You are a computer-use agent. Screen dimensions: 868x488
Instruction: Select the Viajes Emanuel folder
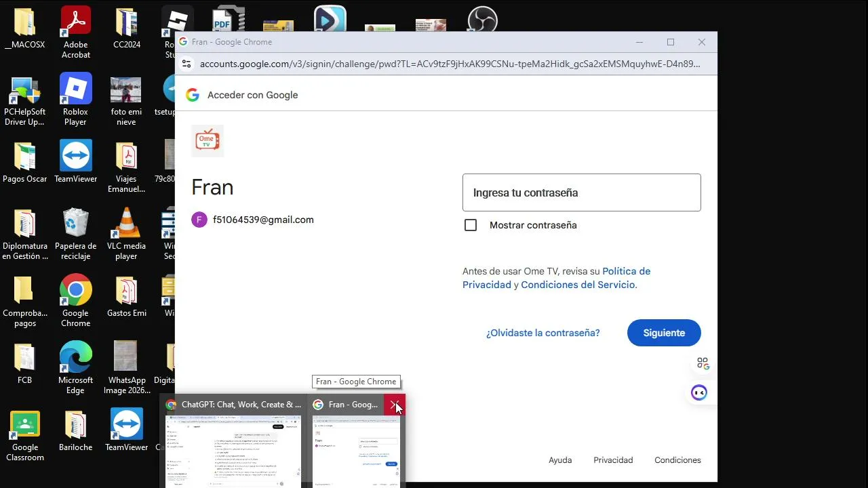pyautogui.click(x=126, y=167)
